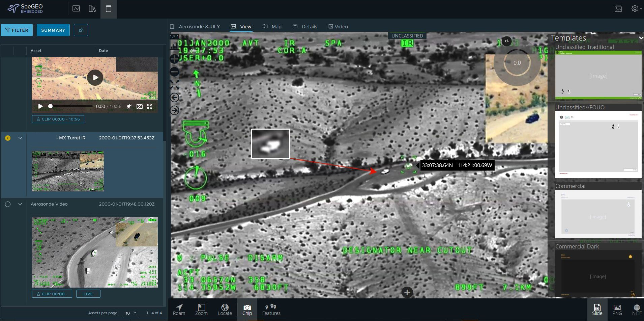This screenshot has height=321, width=644.
Task: Open the Assets per page dropdown
Action: pyautogui.click(x=131, y=313)
